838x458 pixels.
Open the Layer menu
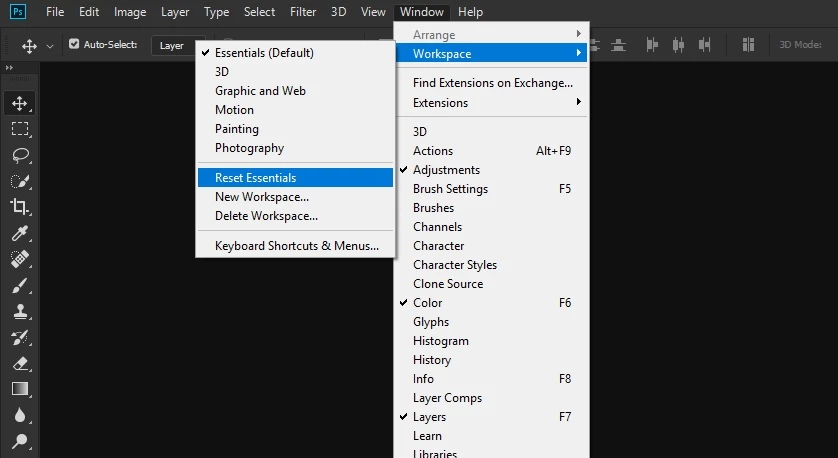[175, 12]
